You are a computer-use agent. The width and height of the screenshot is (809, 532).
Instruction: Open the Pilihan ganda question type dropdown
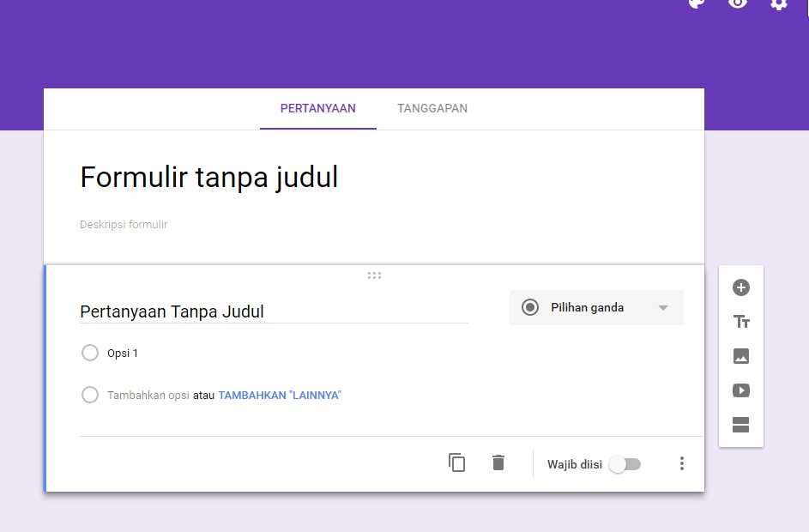pos(596,307)
